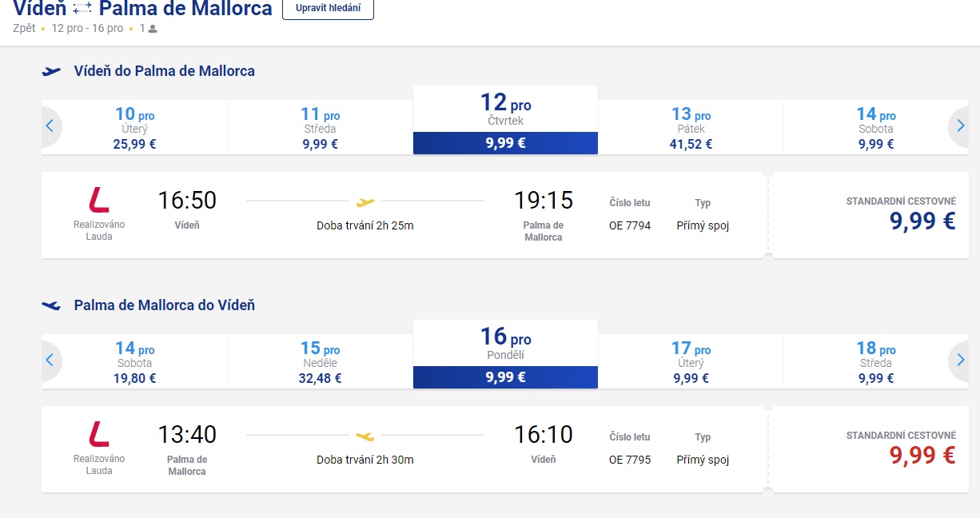Click the right arrow on outbound dates
This screenshot has height=518, width=980.
pyautogui.click(x=960, y=126)
